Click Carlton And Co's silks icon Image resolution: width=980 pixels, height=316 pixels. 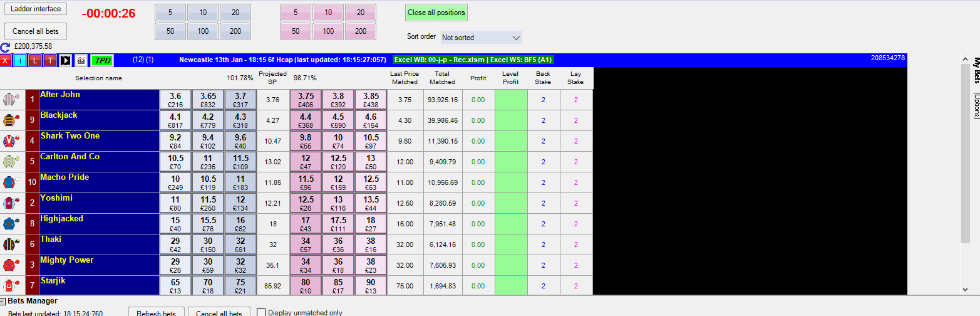10,162
